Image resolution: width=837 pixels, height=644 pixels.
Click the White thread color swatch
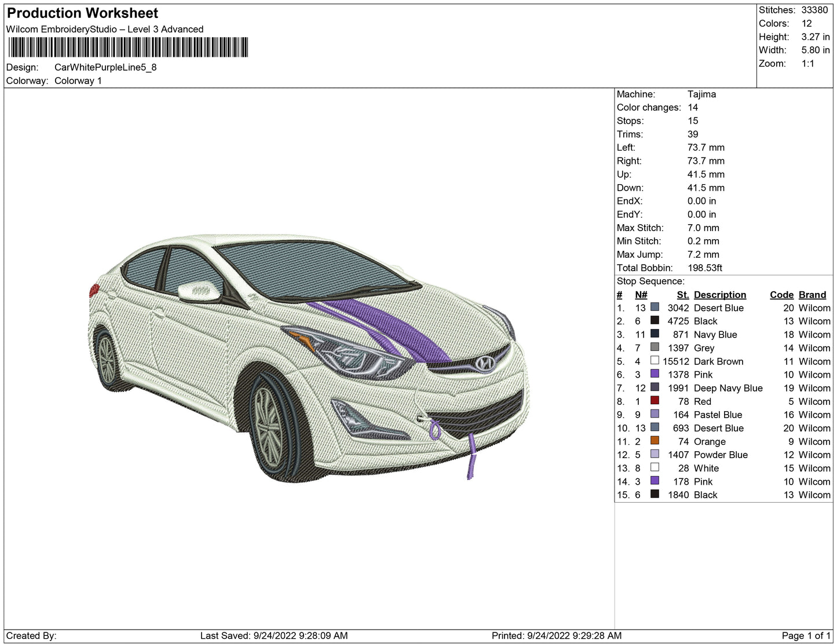coord(655,467)
